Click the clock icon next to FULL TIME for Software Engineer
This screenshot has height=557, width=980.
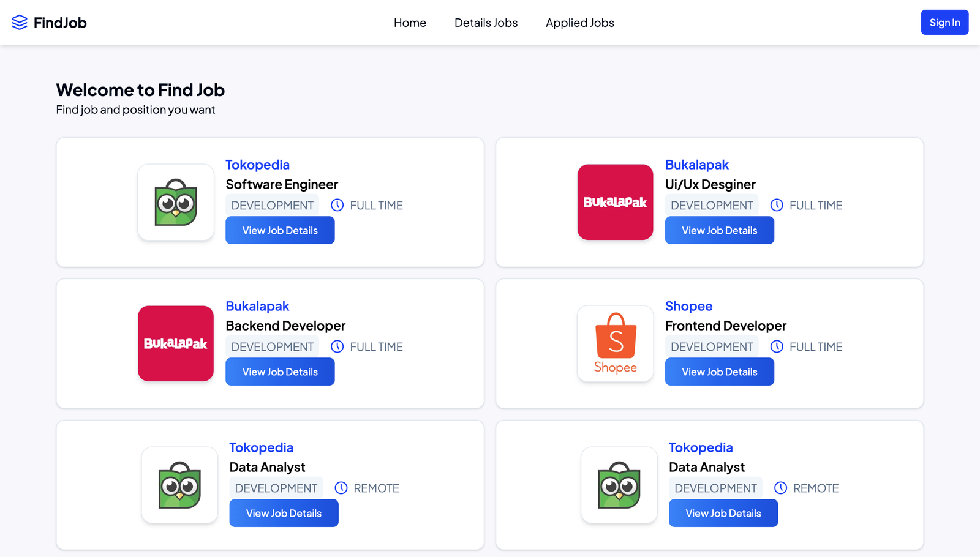click(x=337, y=205)
